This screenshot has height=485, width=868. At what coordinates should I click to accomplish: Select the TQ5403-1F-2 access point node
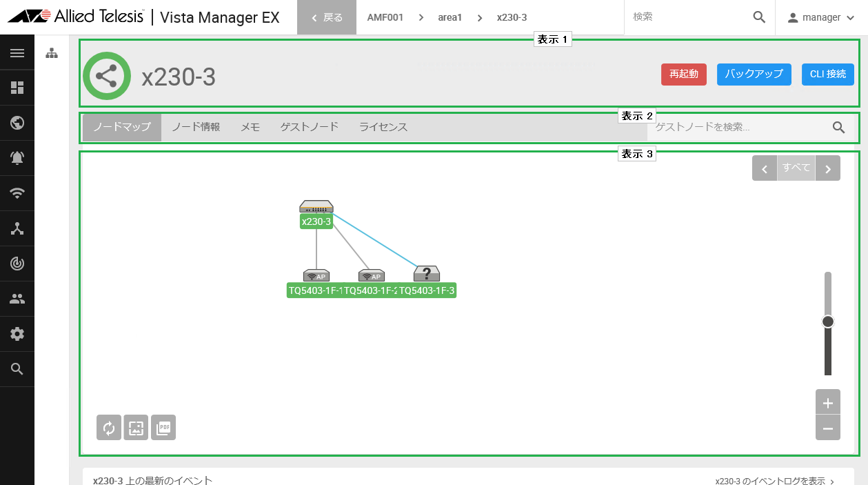point(371,275)
